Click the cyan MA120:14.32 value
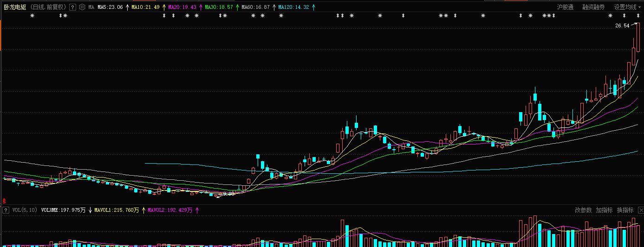The width and height of the screenshot is (644, 247). pos(293,7)
